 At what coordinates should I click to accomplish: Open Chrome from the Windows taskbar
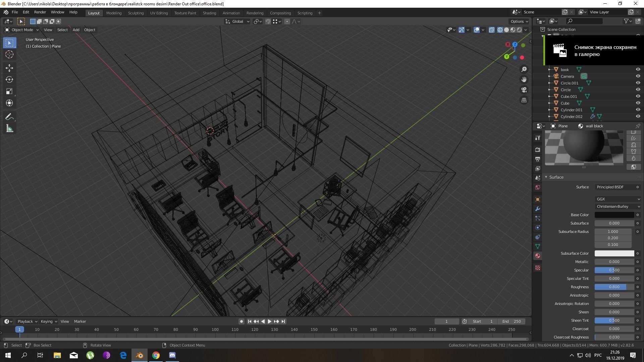pos(156,355)
